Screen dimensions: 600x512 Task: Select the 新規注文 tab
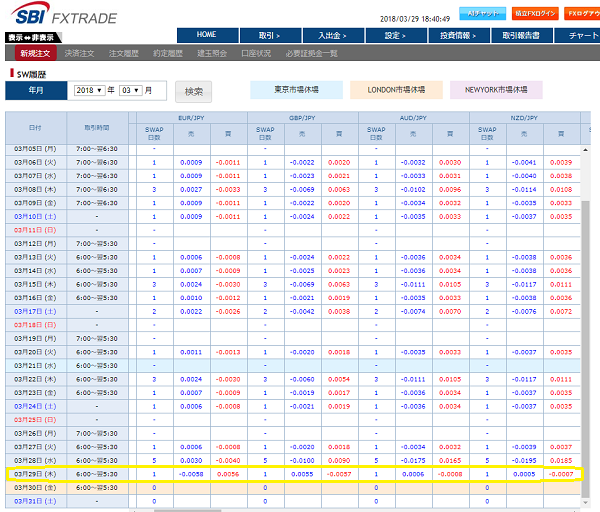[x=36, y=53]
